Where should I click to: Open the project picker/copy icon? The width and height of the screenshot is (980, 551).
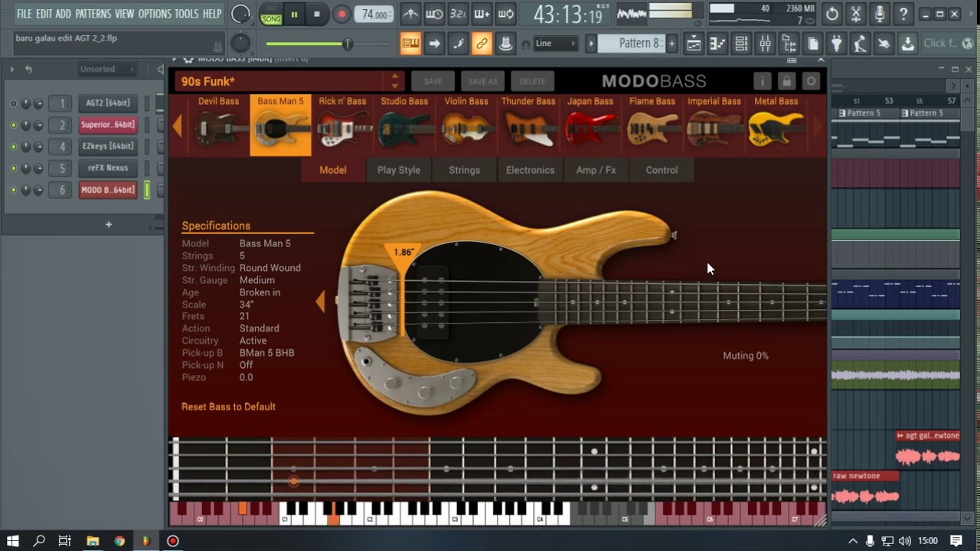pyautogui.click(x=813, y=44)
